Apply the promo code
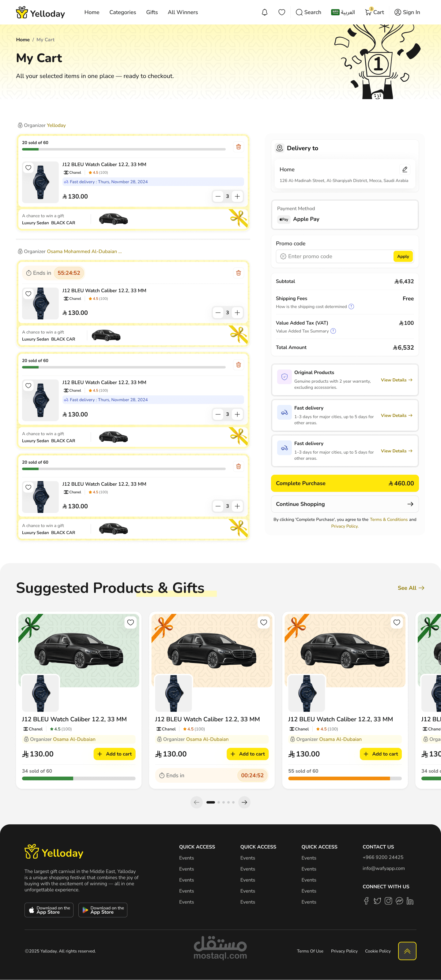The width and height of the screenshot is (441, 980). [x=403, y=256]
